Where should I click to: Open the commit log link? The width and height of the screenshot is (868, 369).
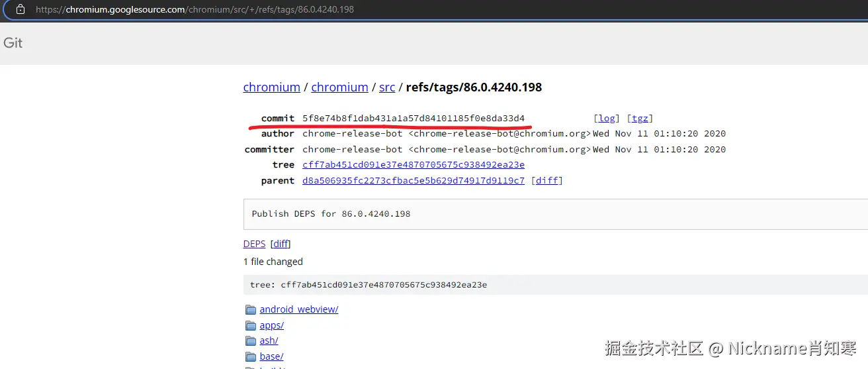tap(607, 119)
